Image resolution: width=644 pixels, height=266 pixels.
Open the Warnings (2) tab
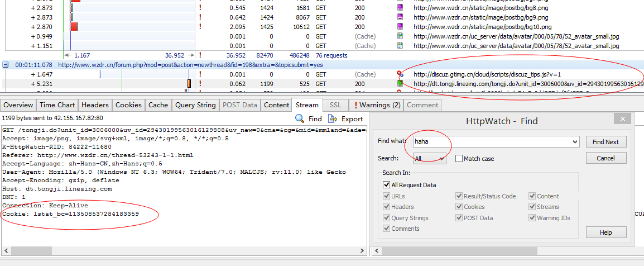click(x=376, y=105)
